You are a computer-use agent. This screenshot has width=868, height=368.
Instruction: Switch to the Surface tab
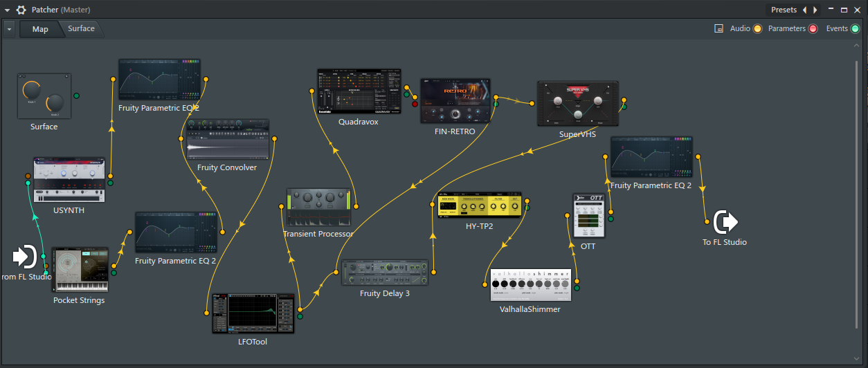click(x=81, y=29)
